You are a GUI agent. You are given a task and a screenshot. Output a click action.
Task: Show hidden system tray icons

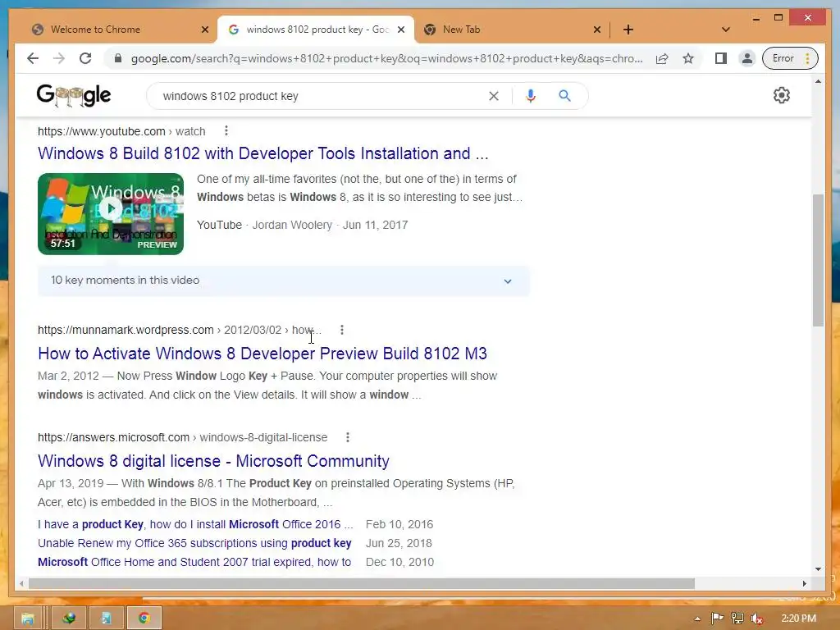click(x=697, y=619)
